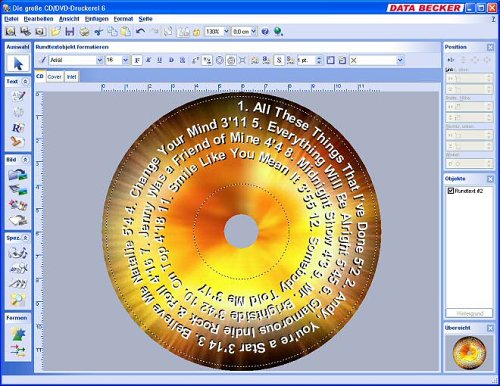Click the copy icon in toolbar
Screen dimensions: 500x386
[112, 32]
